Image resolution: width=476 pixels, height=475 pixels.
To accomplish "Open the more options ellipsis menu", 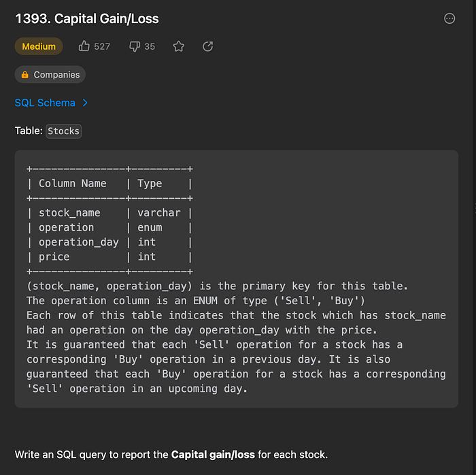I will pyautogui.click(x=449, y=18).
